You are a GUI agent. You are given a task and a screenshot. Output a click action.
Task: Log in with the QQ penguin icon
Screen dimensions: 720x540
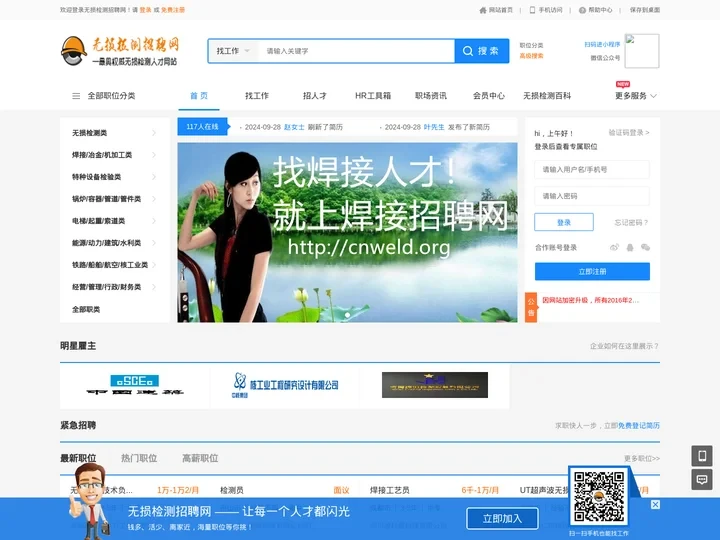tap(630, 248)
